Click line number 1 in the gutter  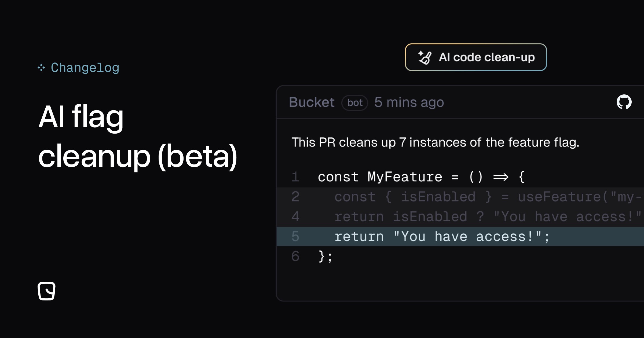[295, 177]
